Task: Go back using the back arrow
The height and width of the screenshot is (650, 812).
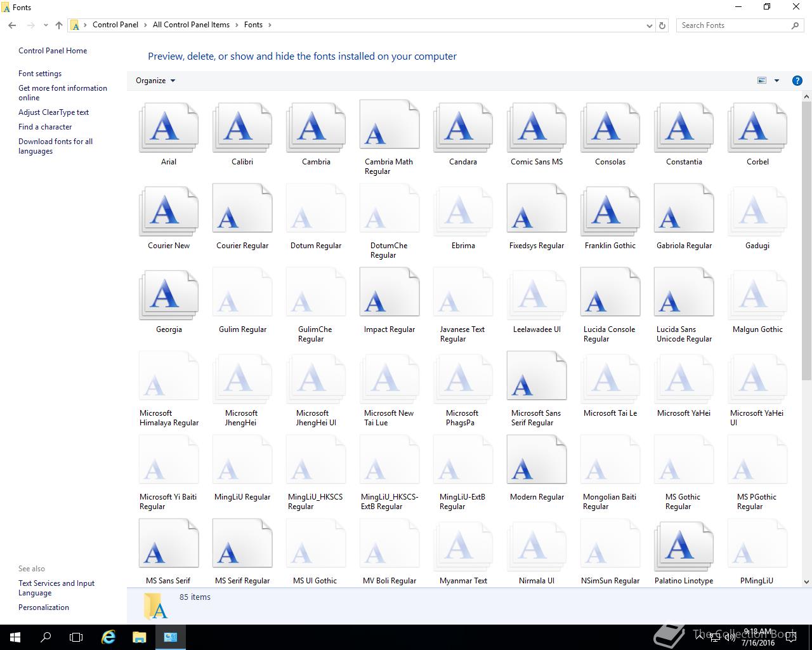Action: coord(12,25)
